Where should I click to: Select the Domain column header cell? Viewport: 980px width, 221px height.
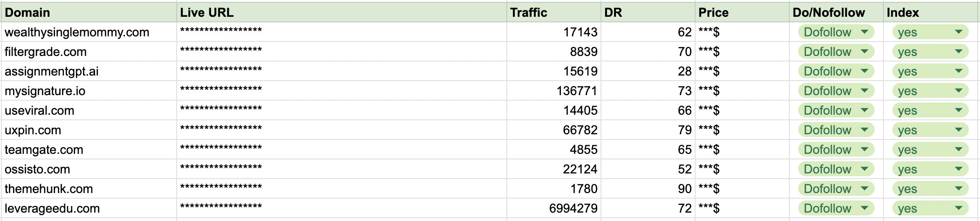(x=89, y=13)
